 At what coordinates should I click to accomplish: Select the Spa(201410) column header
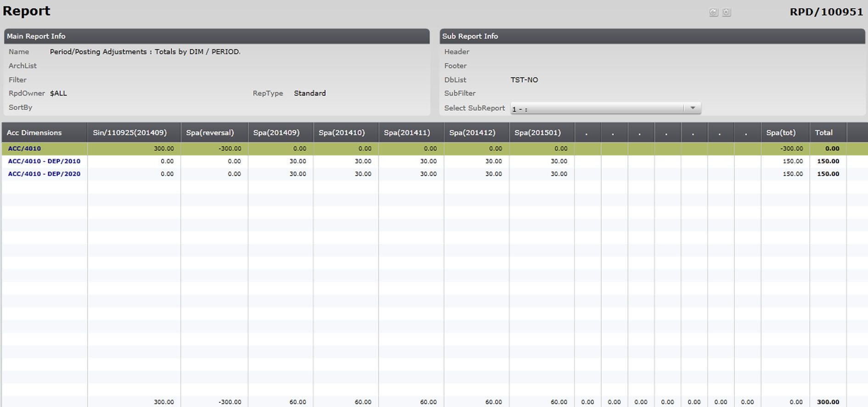coord(346,133)
